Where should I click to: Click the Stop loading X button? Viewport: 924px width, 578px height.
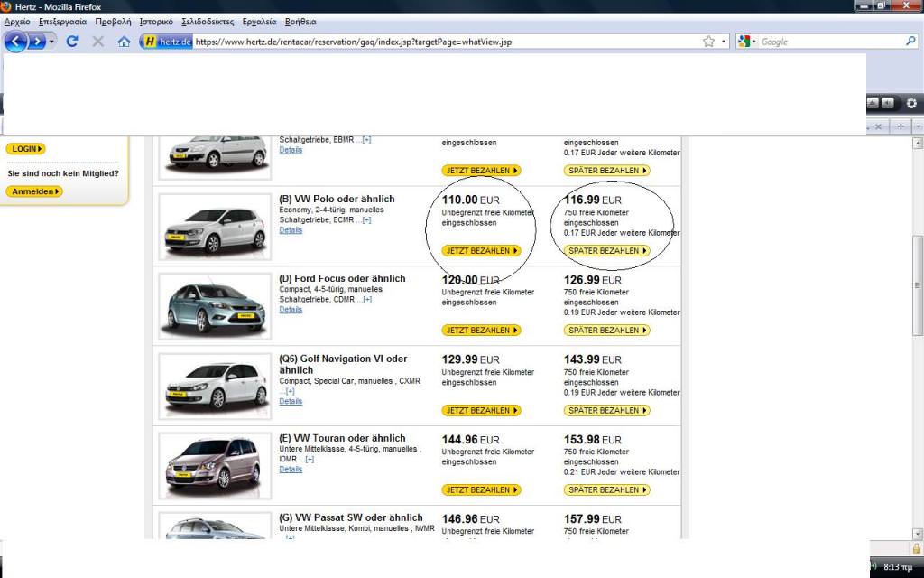point(97,42)
